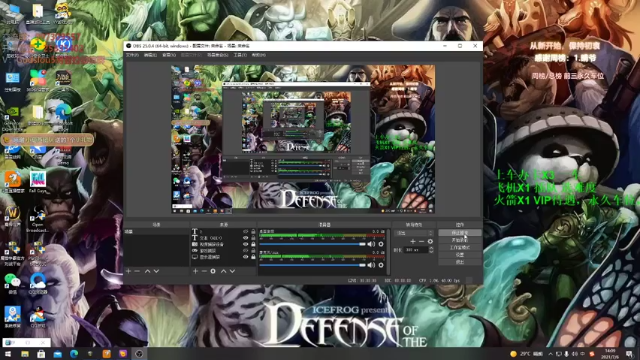Select the WeChat desktop icon
Viewport: 640px width, 360px height.
pyautogui.click(x=13, y=284)
